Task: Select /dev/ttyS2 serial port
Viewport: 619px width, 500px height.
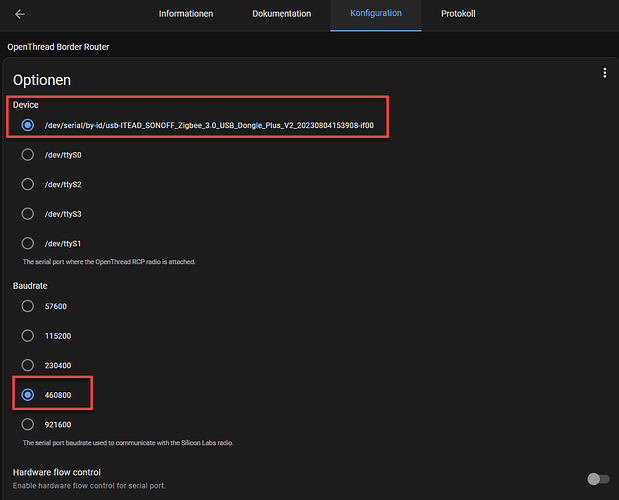Action: tap(28, 185)
